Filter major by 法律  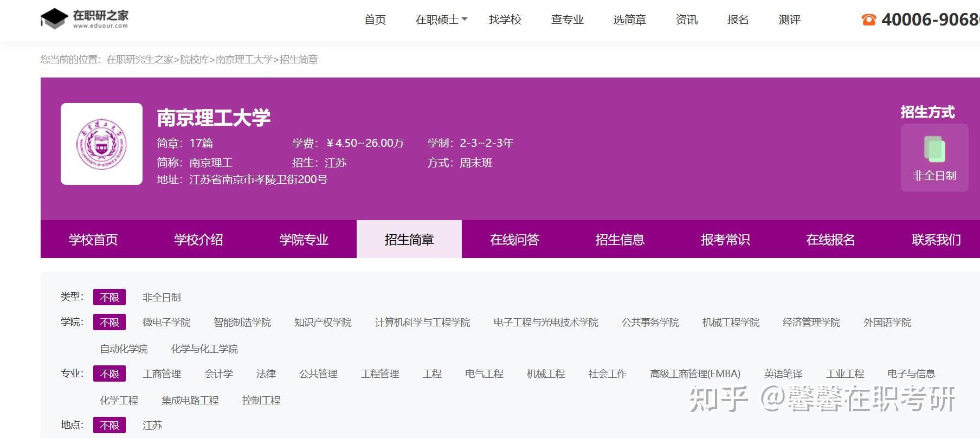coord(266,373)
